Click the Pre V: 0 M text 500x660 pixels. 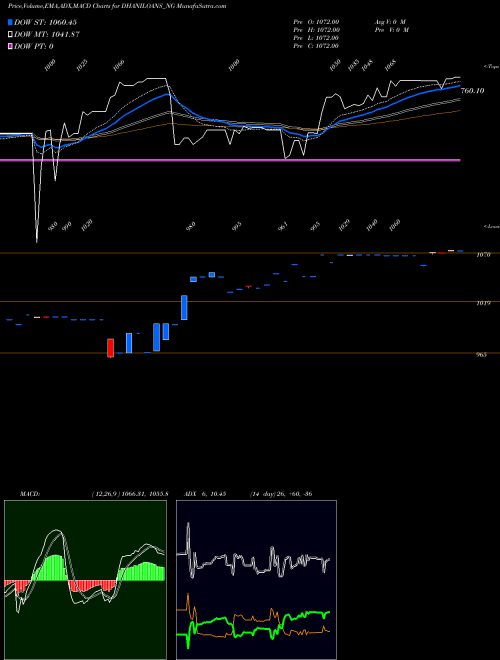(392, 30)
